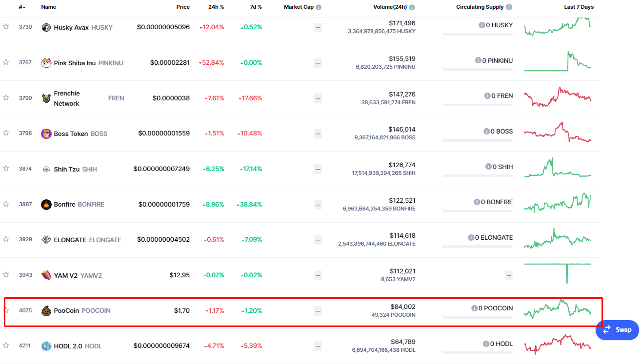Click Bonfire price $0.00000001759
The width and height of the screenshot is (642, 364).
164,204
